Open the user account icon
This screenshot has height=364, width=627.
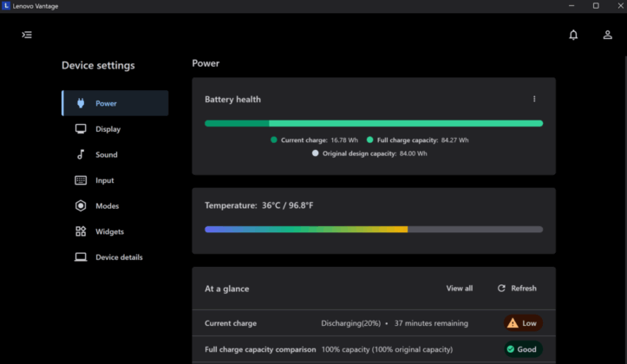(x=607, y=35)
